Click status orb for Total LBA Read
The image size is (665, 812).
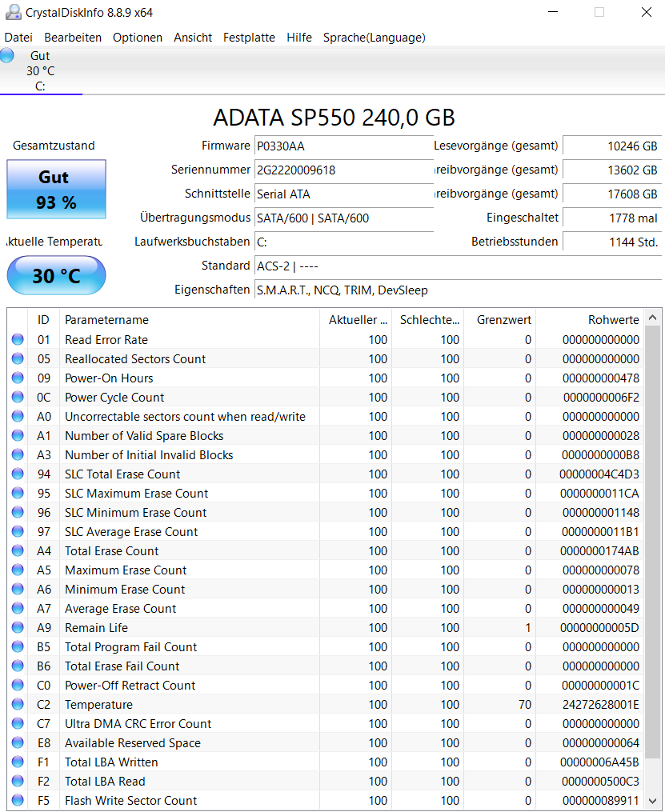[18, 781]
